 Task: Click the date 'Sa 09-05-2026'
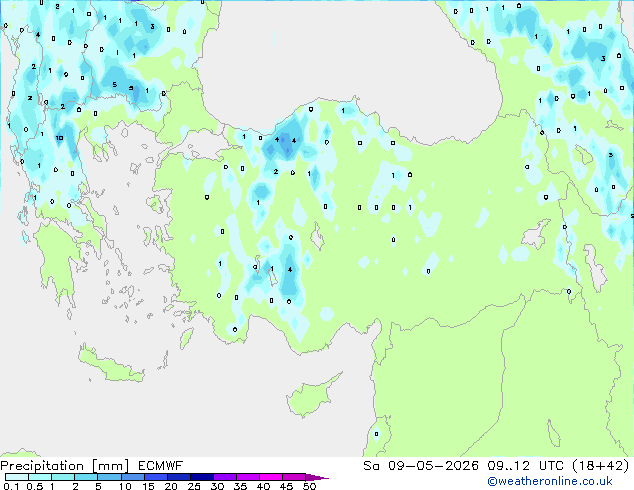point(421,466)
